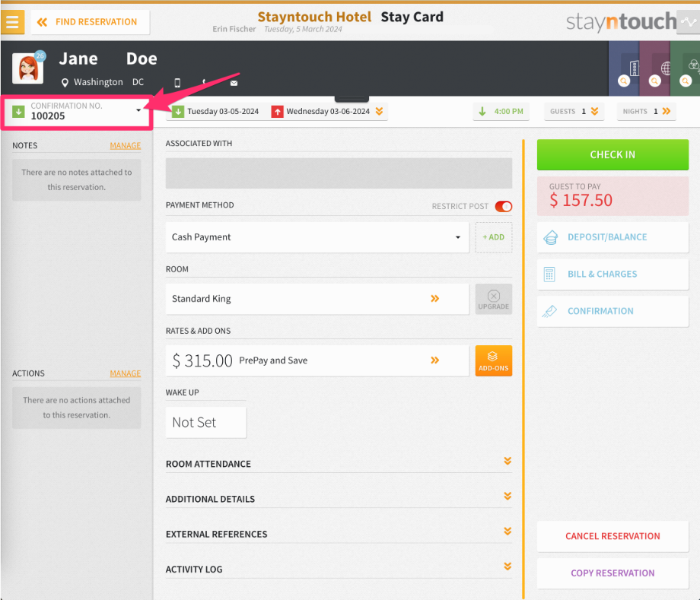Click the collapse handle above the dates
Image resolution: width=700 pixels, height=600 pixels.
[352, 99]
